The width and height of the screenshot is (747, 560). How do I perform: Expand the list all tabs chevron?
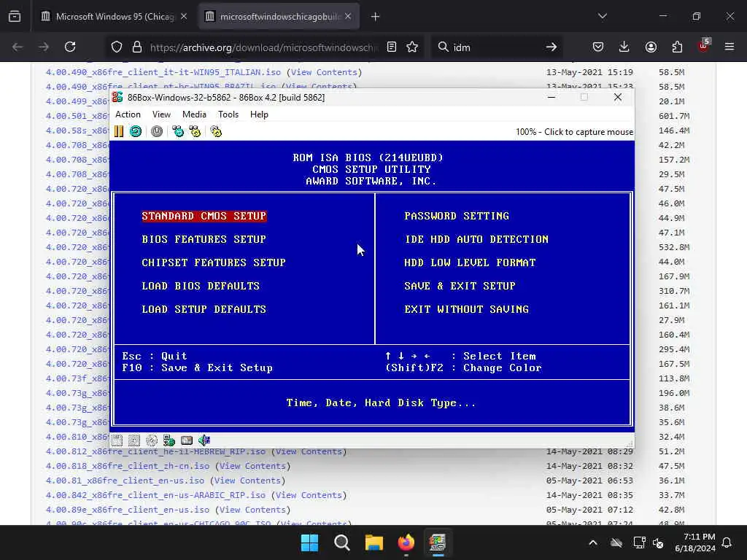click(603, 17)
